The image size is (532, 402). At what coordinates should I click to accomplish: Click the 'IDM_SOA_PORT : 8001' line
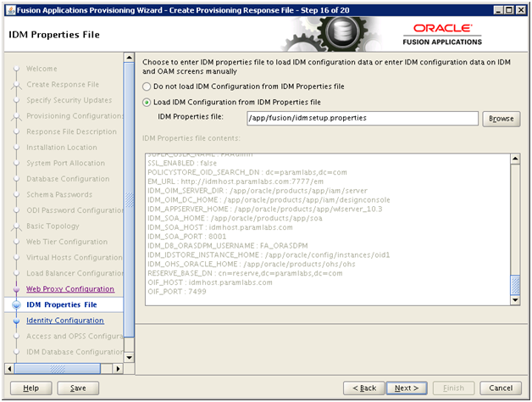pyautogui.click(x=187, y=237)
